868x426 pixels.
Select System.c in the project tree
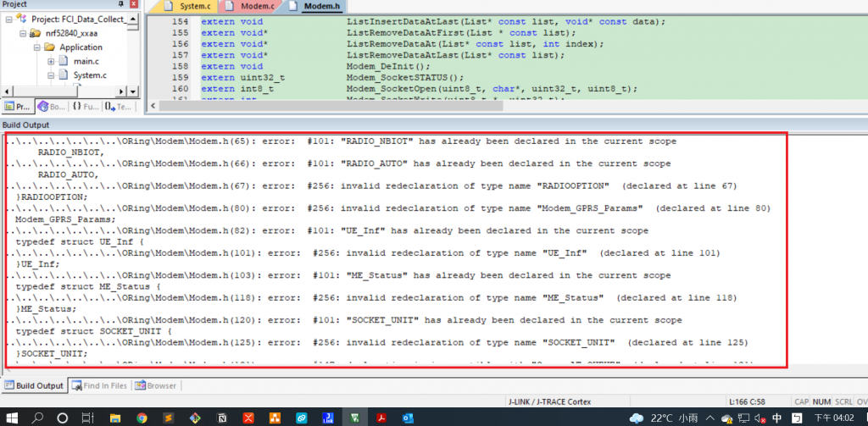point(90,75)
